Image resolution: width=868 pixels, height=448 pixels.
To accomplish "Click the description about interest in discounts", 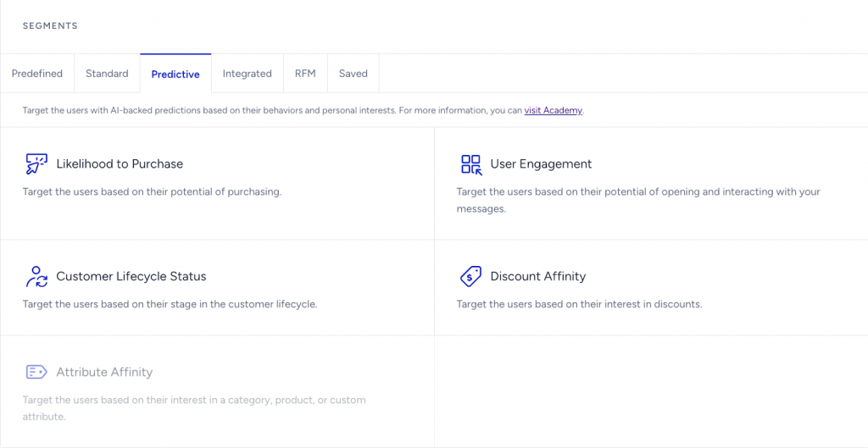I will pos(579,304).
